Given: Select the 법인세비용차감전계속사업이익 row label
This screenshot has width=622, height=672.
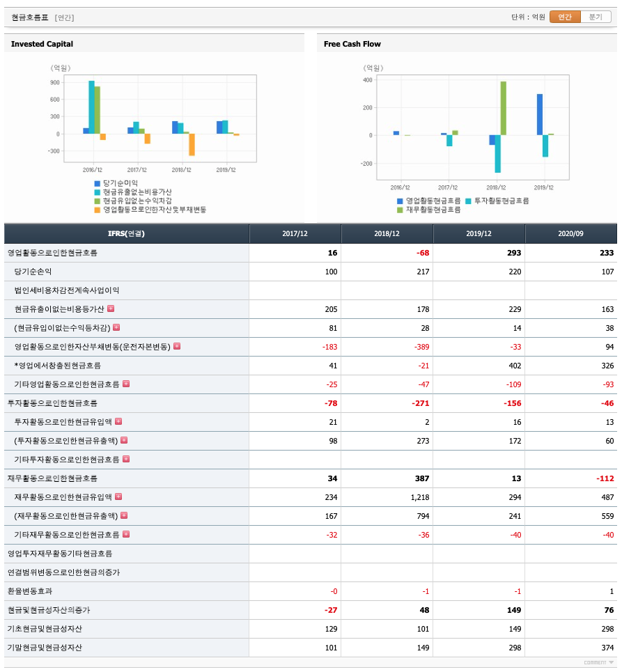Looking at the screenshot, I should tap(67, 290).
